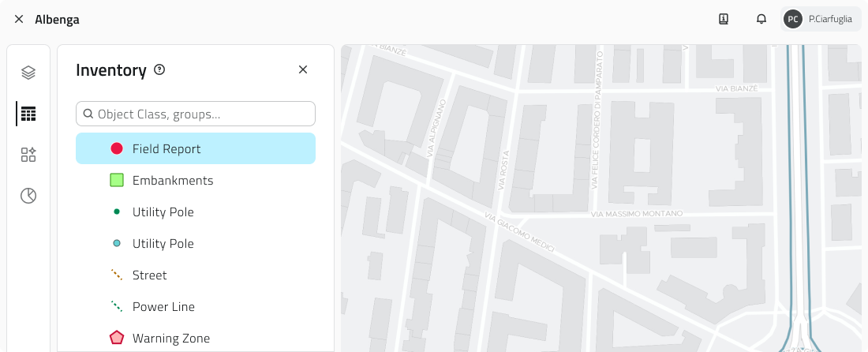Open the P.Ciarfuglia user account menu

(x=821, y=19)
